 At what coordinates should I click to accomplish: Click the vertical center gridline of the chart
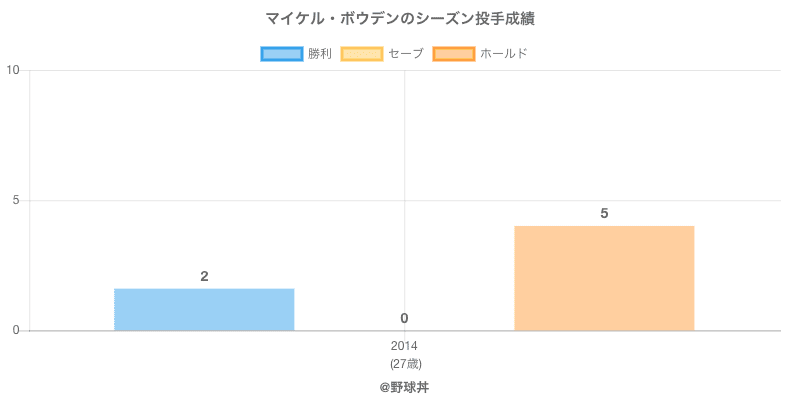[x=404, y=150]
